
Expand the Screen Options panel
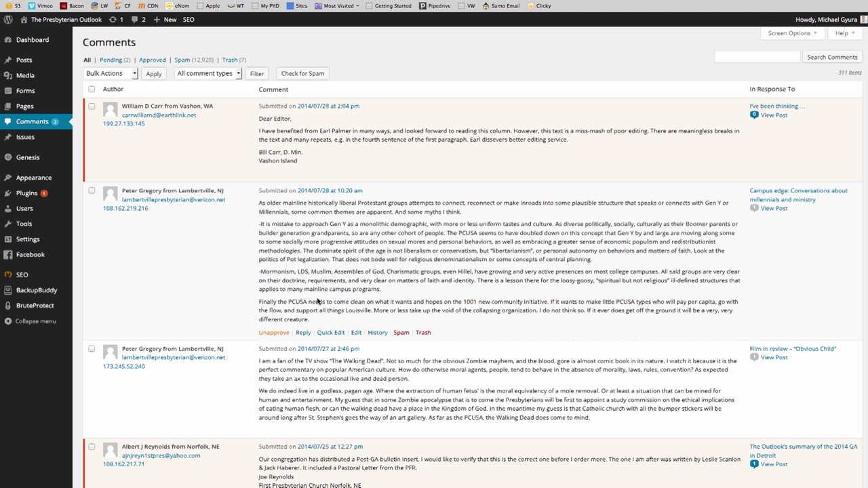[x=793, y=33]
